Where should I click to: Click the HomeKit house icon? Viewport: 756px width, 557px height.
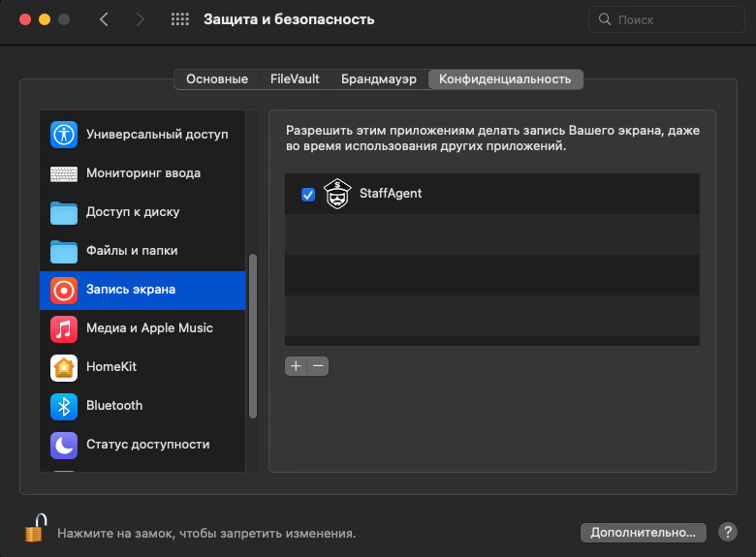pyautogui.click(x=63, y=367)
